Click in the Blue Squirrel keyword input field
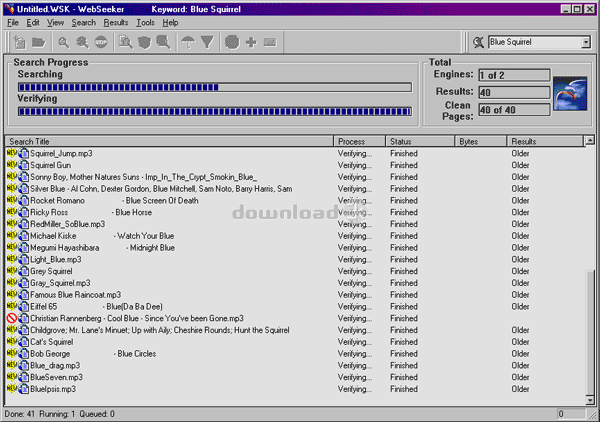 point(535,42)
